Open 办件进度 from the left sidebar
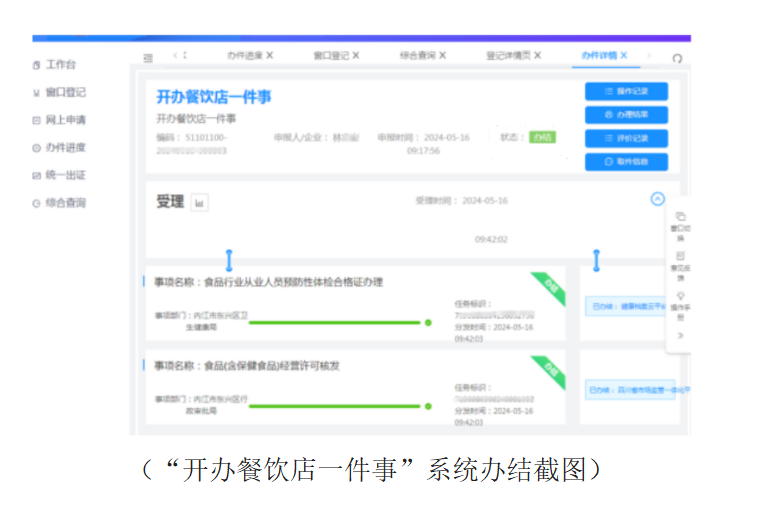 click(59, 148)
